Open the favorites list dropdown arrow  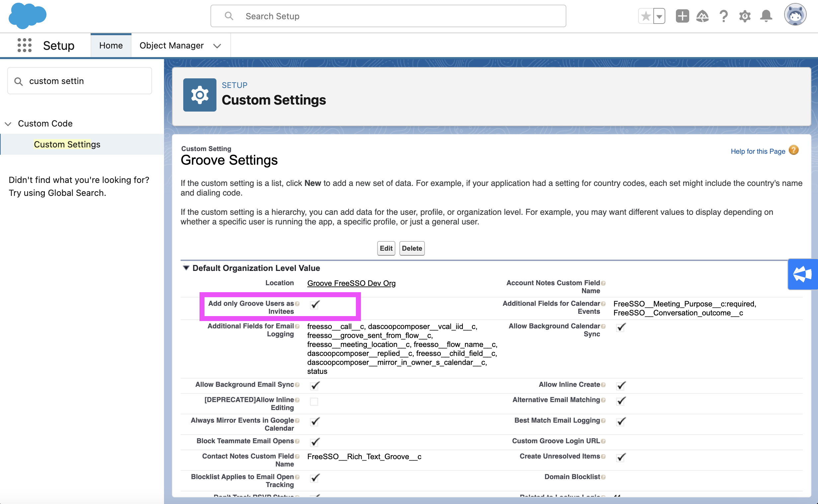(659, 16)
